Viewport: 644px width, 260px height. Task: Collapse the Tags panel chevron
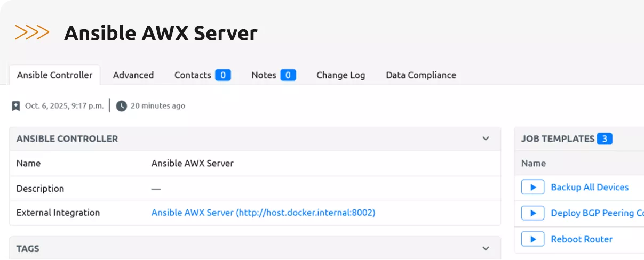pyautogui.click(x=486, y=248)
